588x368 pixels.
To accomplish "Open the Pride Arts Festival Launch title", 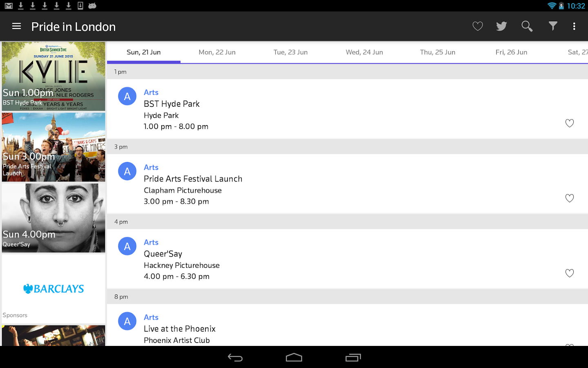I will click(x=193, y=179).
